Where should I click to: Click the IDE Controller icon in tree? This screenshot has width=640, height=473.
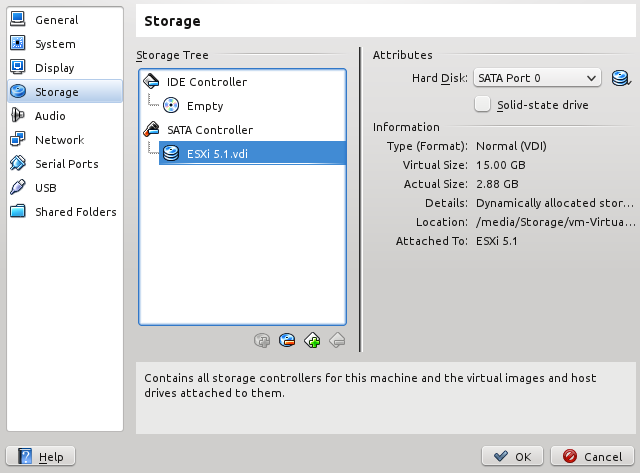151,82
